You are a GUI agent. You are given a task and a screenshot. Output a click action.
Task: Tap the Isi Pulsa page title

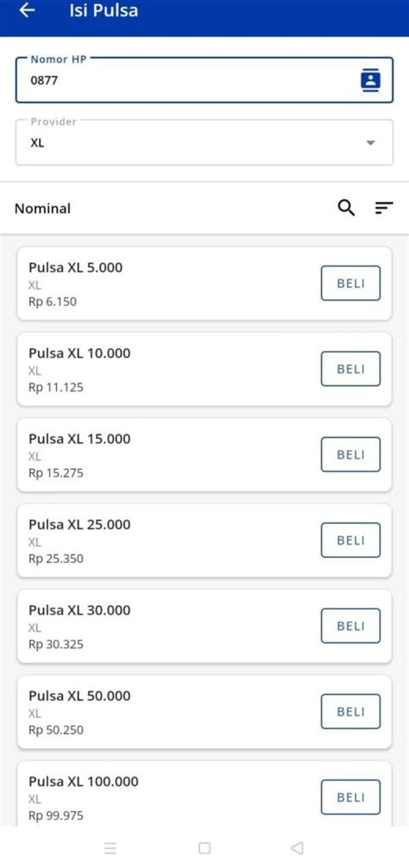pyautogui.click(x=104, y=10)
